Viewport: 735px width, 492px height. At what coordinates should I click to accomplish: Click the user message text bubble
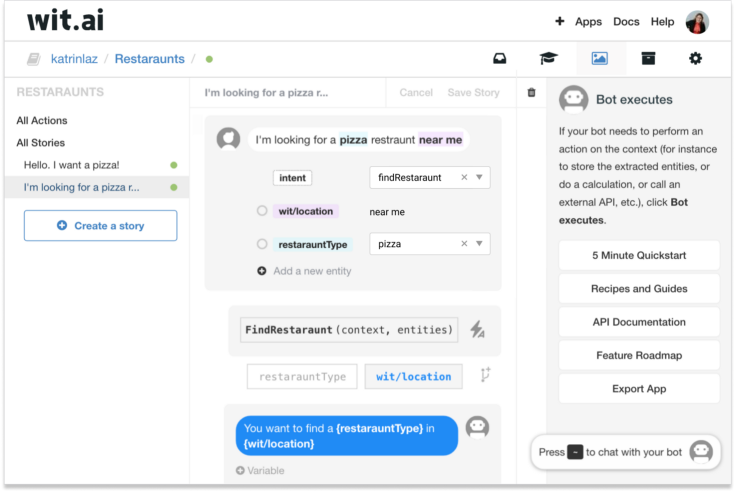(x=359, y=140)
